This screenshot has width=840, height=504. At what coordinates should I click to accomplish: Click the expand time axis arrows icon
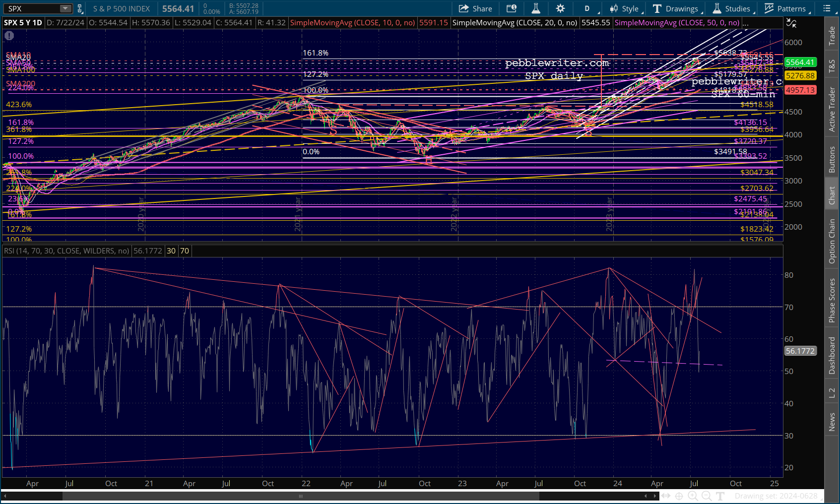click(x=665, y=496)
